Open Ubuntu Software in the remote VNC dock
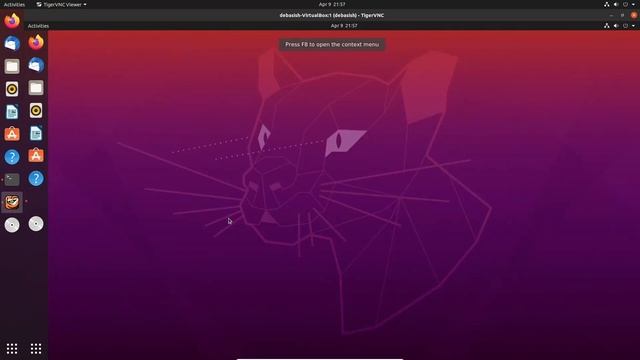This screenshot has height=360, width=640. pos(36,156)
